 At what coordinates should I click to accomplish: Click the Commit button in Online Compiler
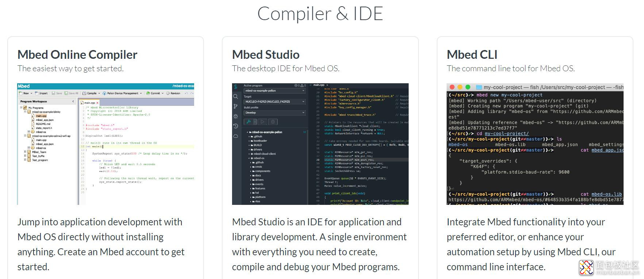pos(155,93)
